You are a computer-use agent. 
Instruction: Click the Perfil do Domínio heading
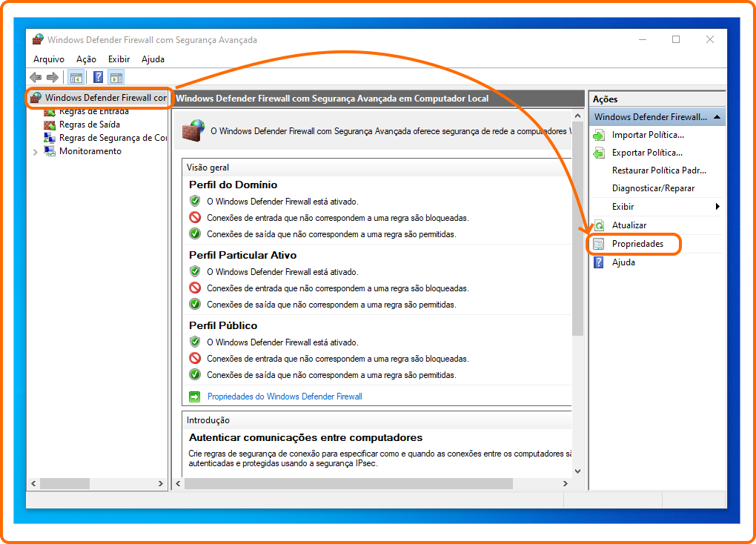(x=233, y=185)
